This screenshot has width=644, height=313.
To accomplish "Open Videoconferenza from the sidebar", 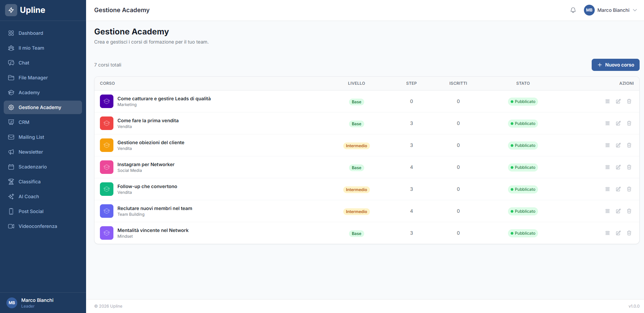I will 37,226.
